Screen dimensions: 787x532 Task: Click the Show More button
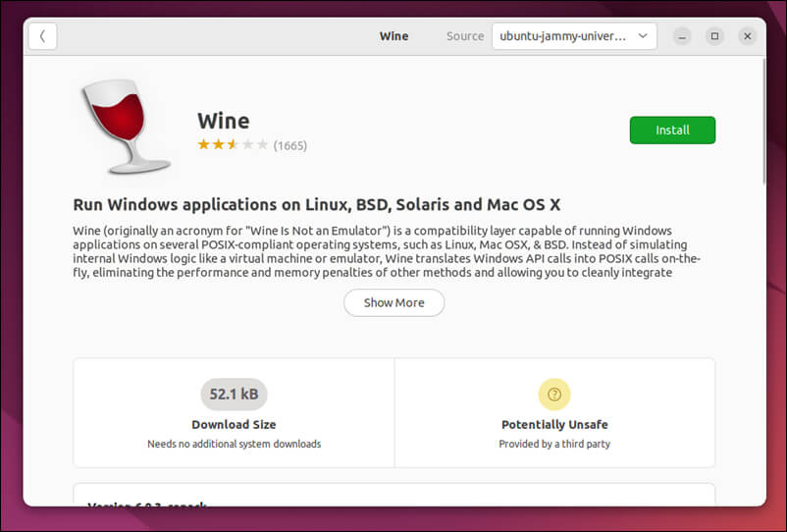click(394, 302)
